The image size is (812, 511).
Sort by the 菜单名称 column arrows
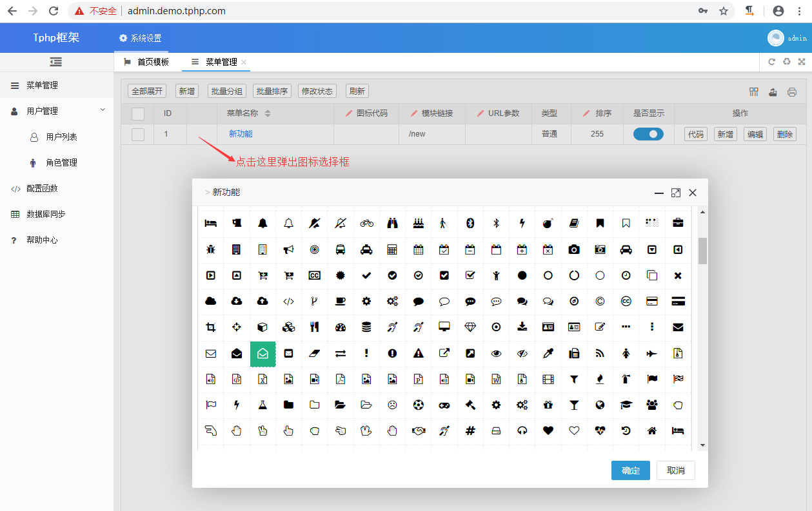coord(268,113)
